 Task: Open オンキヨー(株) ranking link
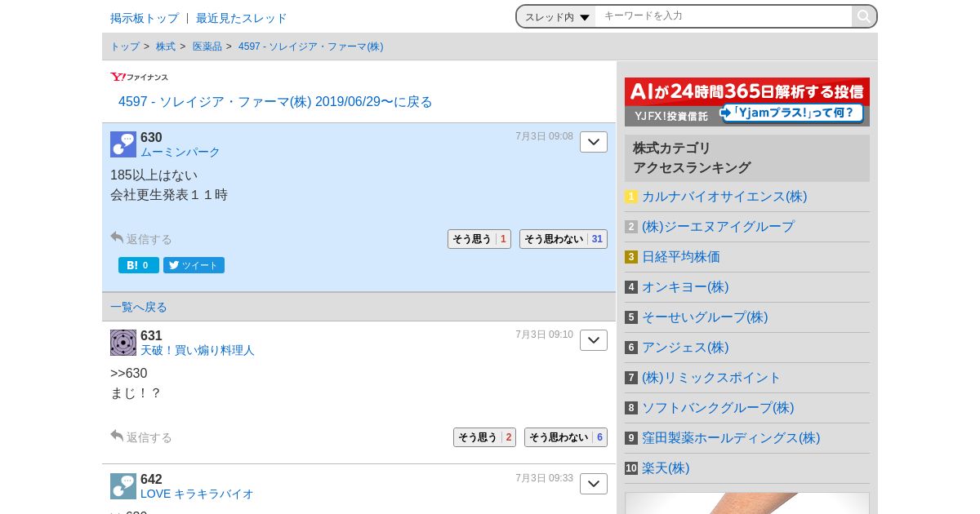click(685, 287)
